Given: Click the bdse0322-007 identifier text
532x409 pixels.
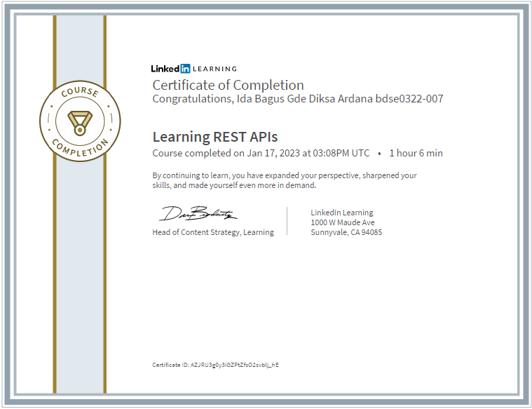Looking at the screenshot, I should click(409, 99).
